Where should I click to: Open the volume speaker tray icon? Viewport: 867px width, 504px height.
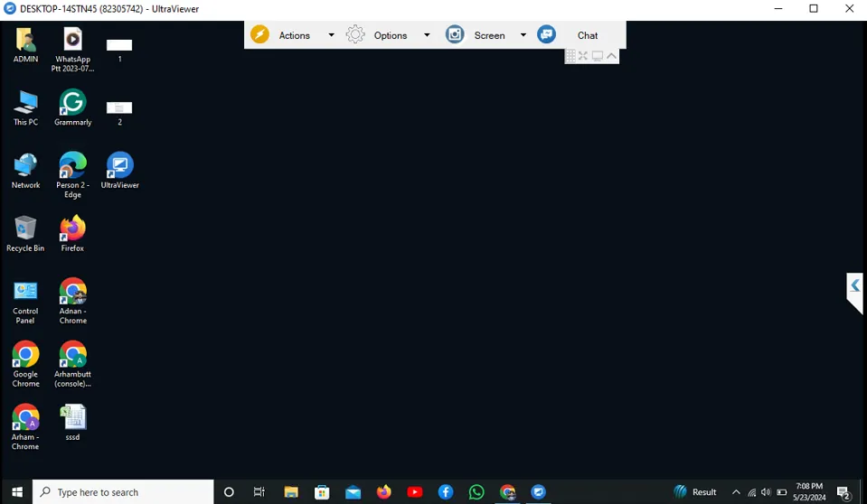(766, 492)
